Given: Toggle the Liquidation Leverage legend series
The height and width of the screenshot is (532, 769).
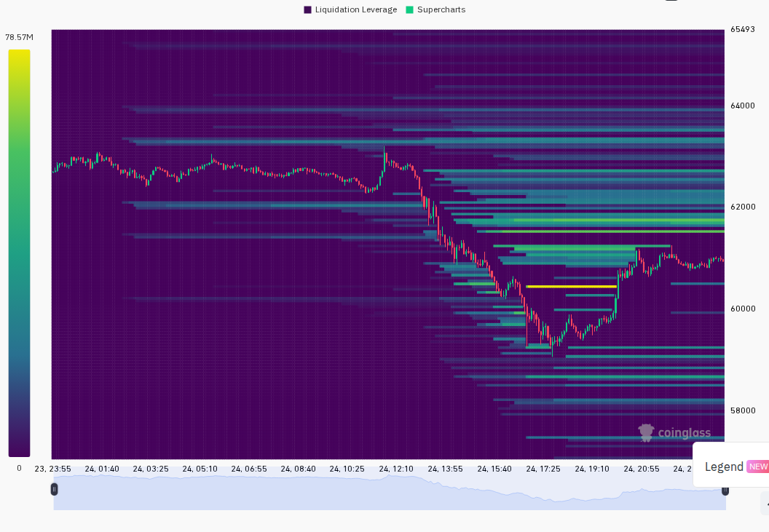Looking at the screenshot, I should point(351,9).
